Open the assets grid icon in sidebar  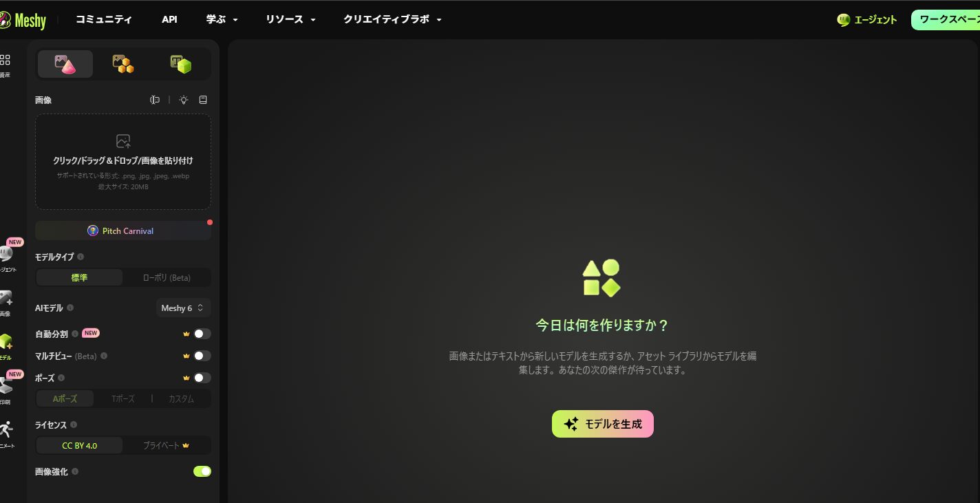5,60
